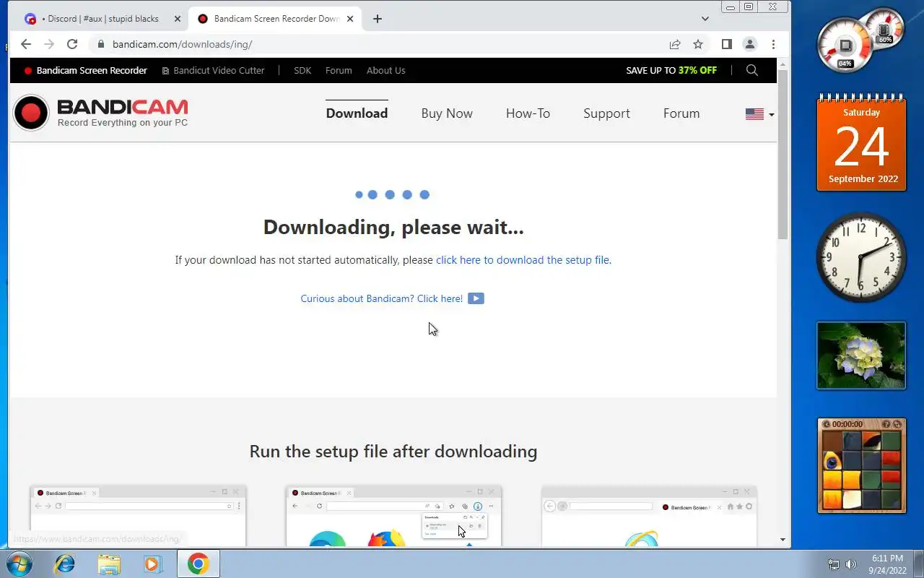Image resolution: width=924 pixels, height=578 pixels.
Task: Open Windows Media Player on taskbar
Action: [152, 564]
